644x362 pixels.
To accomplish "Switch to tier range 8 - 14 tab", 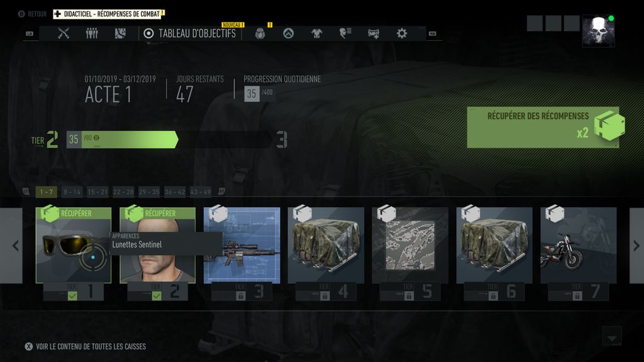I will click(72, 192).
